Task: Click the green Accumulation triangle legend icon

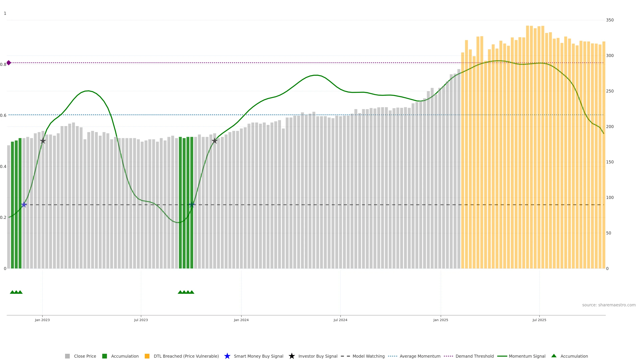Action: coord(554,356)
